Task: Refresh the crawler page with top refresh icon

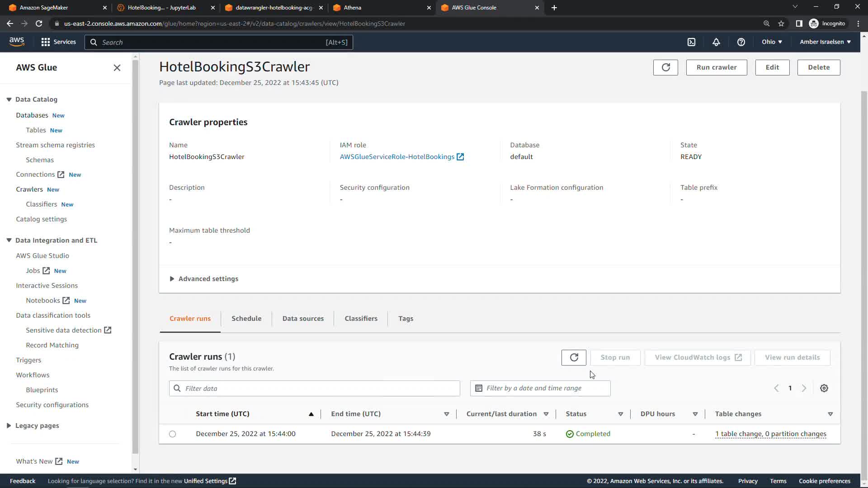Action: pos(665,67)
